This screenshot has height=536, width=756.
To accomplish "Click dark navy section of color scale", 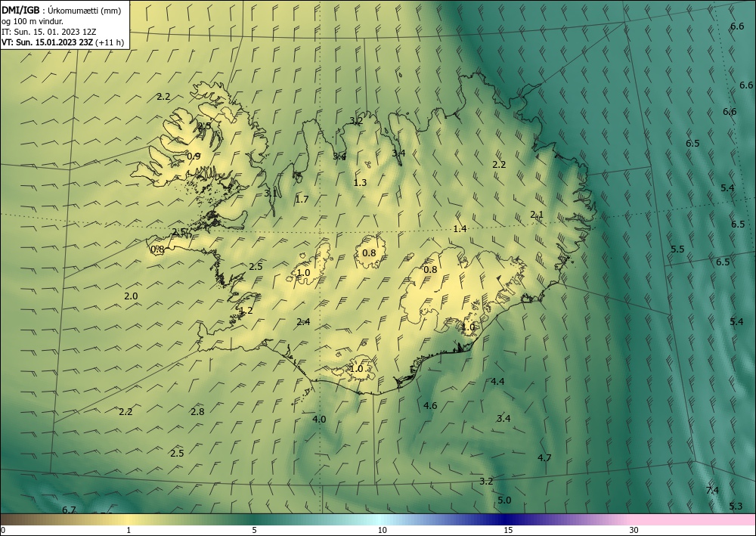I will point(507,519).
